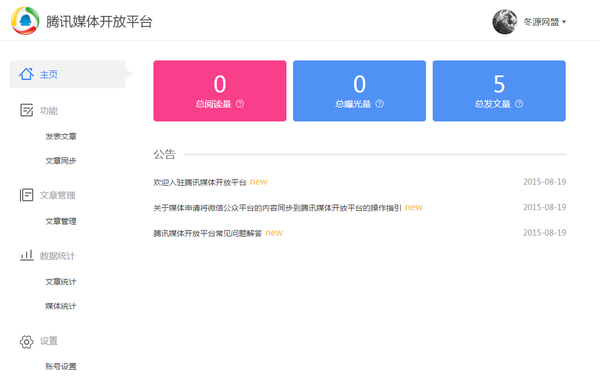Click the Tencent penguin logo icon
600x377 pixels.
25,21
